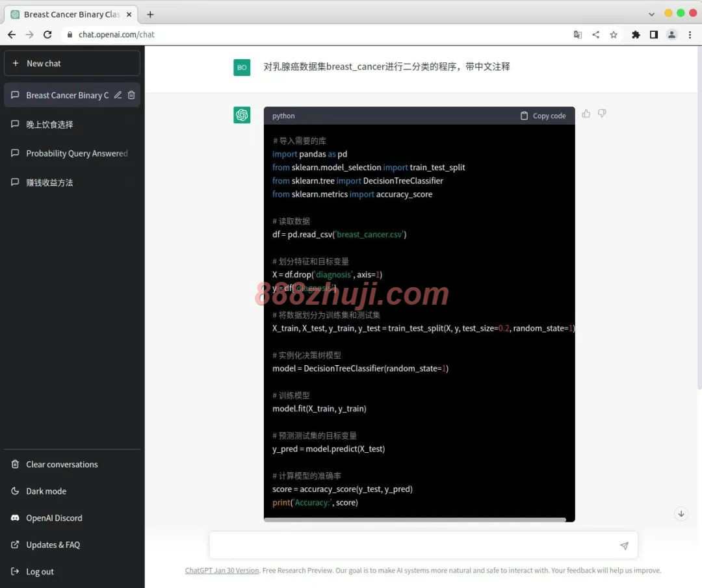Give thumbs up to the response
702x588 pixels.
tap(586, 114)
